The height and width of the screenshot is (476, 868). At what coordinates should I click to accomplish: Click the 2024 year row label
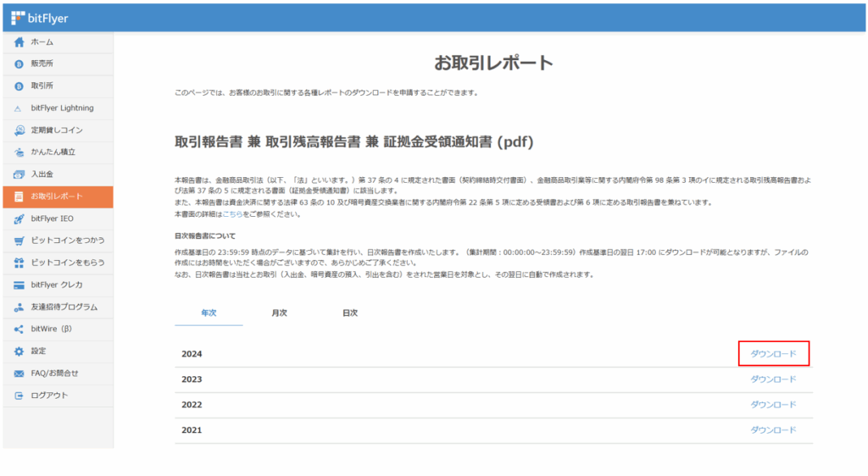[x=192, y=354]
